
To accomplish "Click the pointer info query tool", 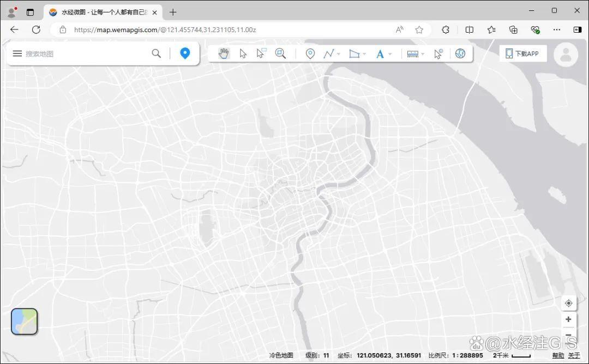I will [438, 53].
